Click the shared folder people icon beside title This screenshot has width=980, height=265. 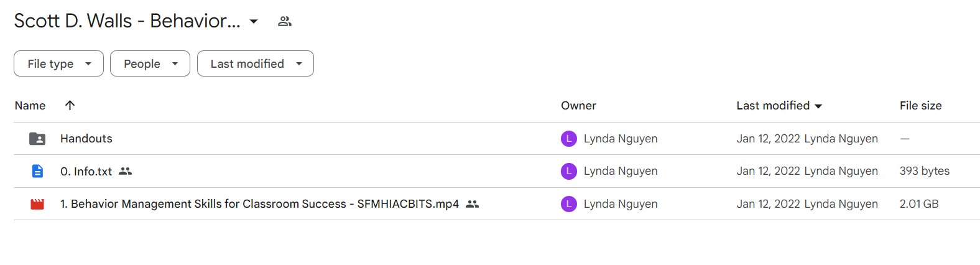coord(285,21)
